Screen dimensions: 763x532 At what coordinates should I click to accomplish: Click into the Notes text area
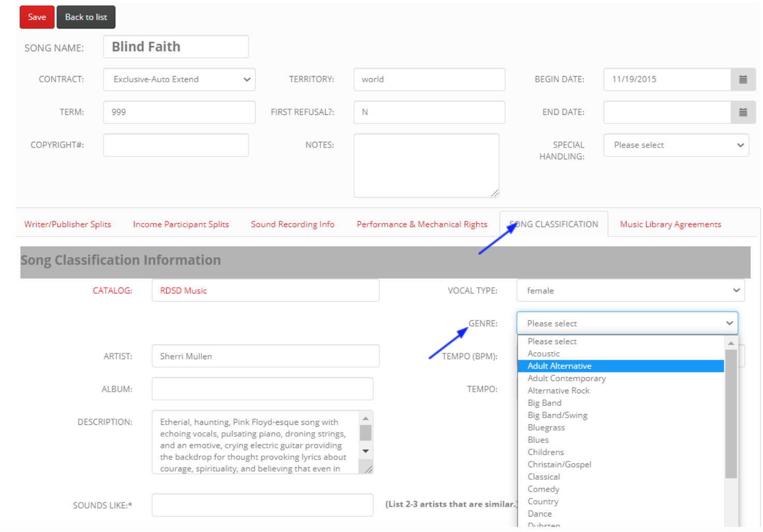coord(425,166)
